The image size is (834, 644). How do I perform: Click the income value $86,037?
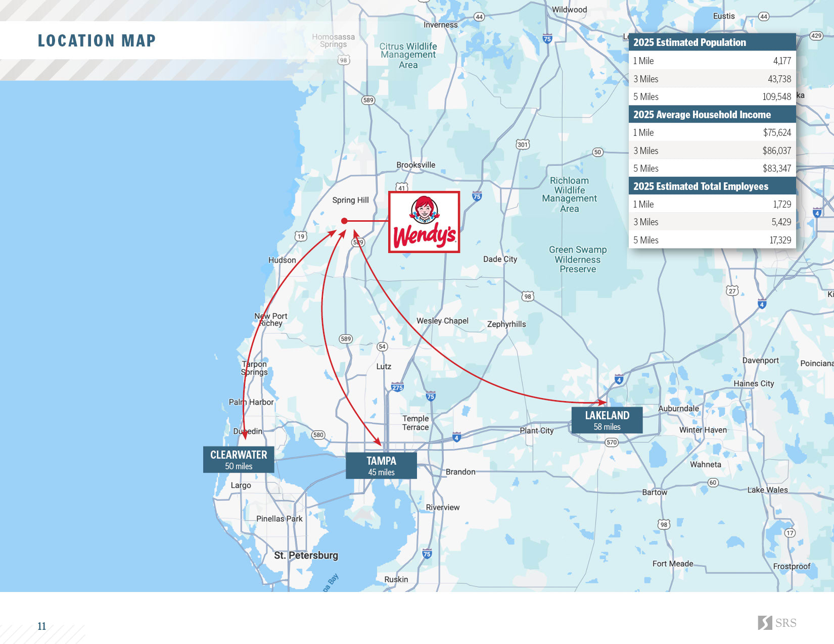click(x=777, y=151)
